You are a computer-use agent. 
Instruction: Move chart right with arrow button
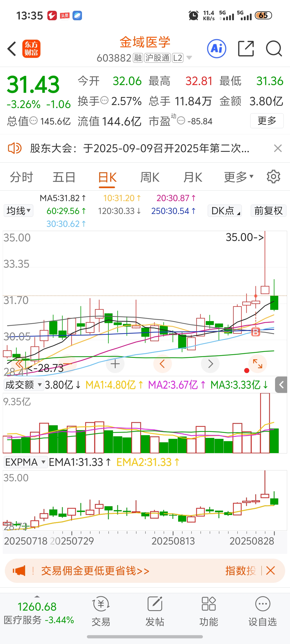(x=210, y=364)
